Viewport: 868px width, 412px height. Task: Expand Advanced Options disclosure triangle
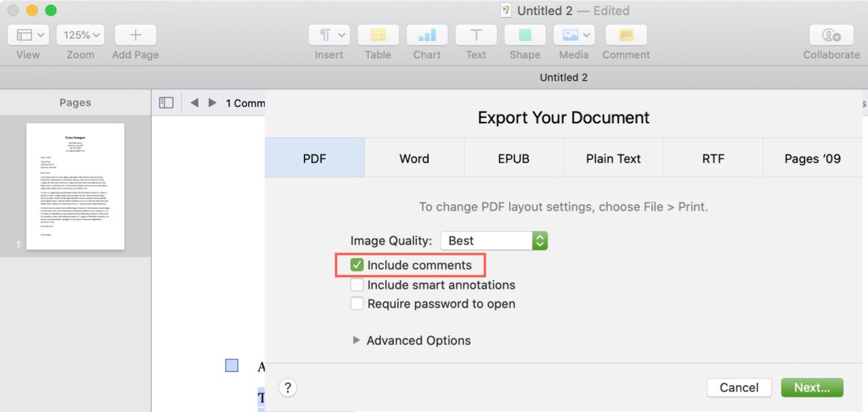[357, 340]
